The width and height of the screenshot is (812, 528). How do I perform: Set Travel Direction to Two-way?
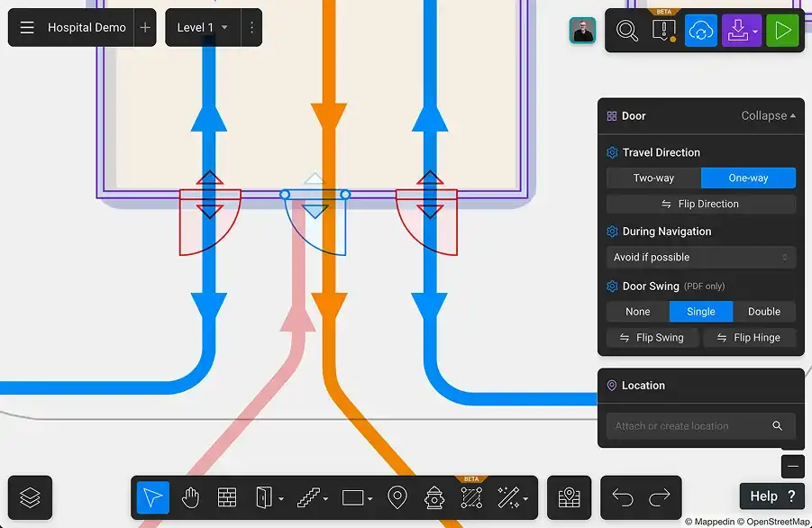click(653, 178)
